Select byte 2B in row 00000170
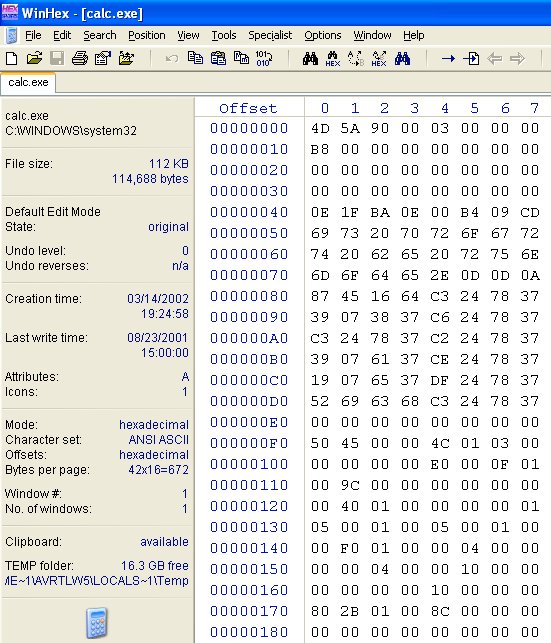 click(x=350, y=611)
